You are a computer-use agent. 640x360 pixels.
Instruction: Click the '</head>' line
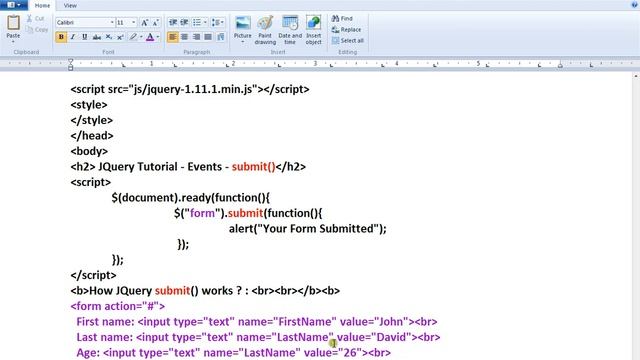(x=92, y=136)
